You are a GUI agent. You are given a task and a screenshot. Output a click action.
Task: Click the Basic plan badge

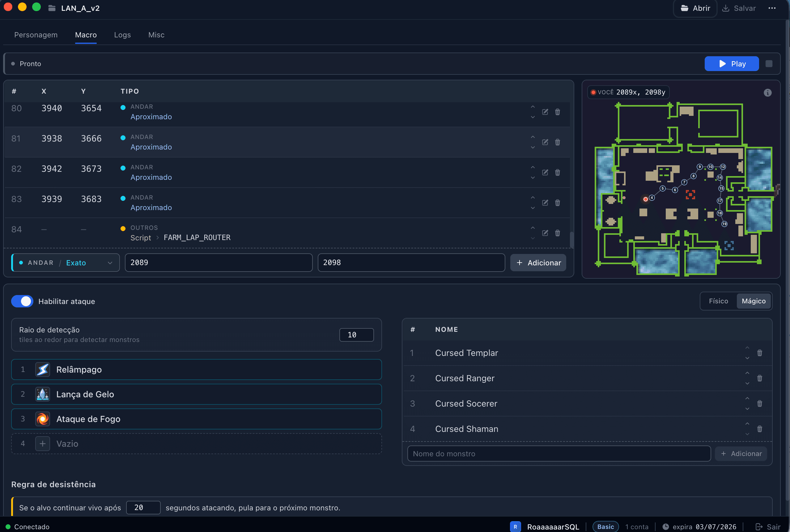click(x=605, y=526)
